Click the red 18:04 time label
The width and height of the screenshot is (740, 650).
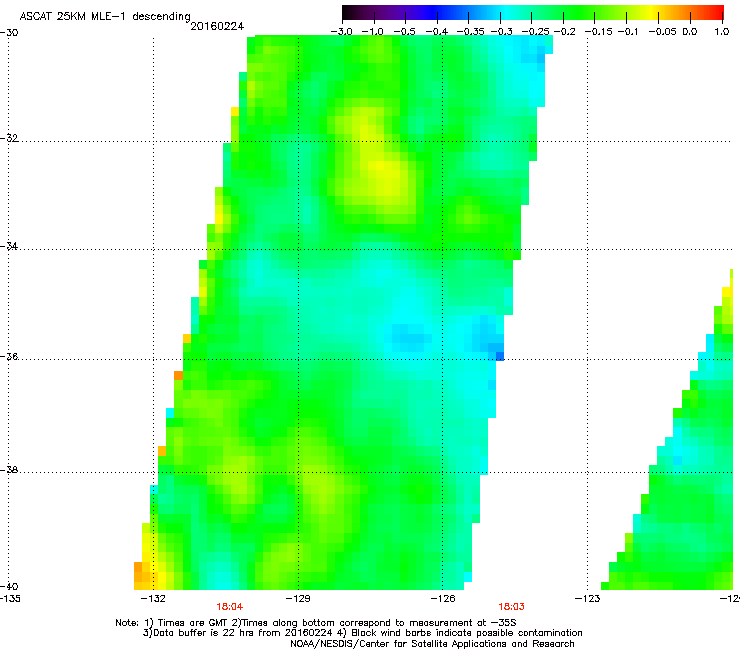point(230,607)
